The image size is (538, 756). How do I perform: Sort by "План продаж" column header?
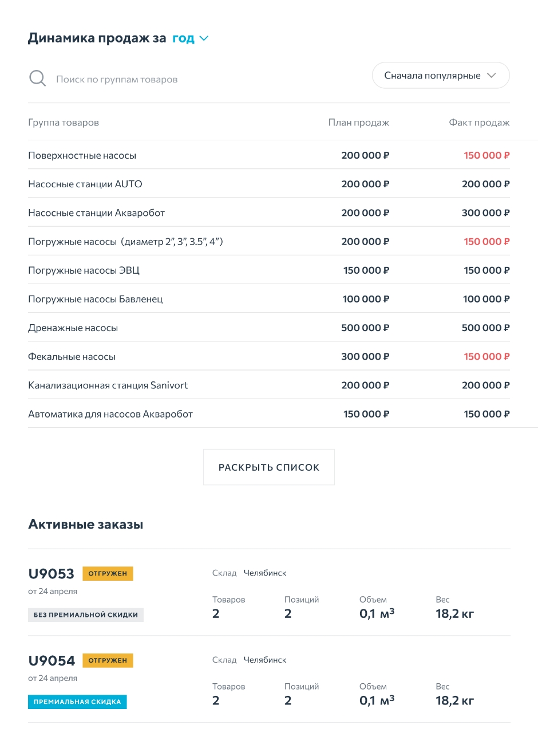(x=358, y=123)
